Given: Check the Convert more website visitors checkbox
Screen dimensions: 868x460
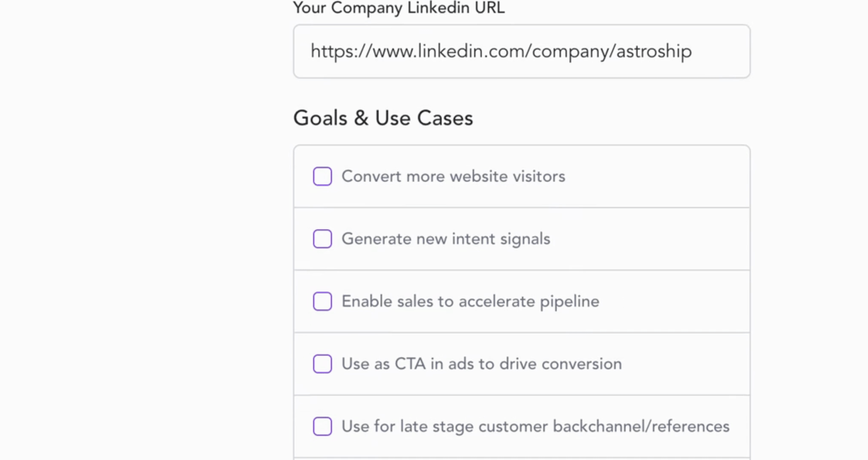Looking at the screenshot, I should [322, 176].
